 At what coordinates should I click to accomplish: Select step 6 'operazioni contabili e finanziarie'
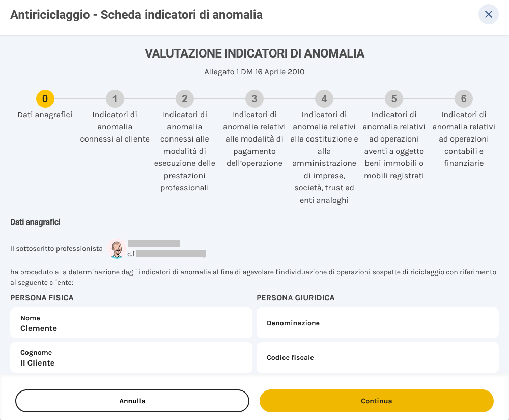pyautogui.click(x=463, y=99)
